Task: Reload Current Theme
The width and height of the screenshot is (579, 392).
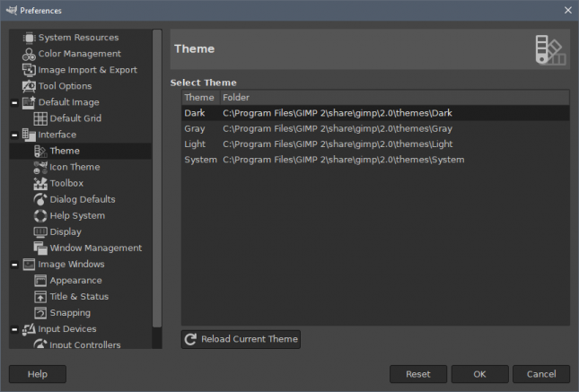Action: (x=241, y=339)
